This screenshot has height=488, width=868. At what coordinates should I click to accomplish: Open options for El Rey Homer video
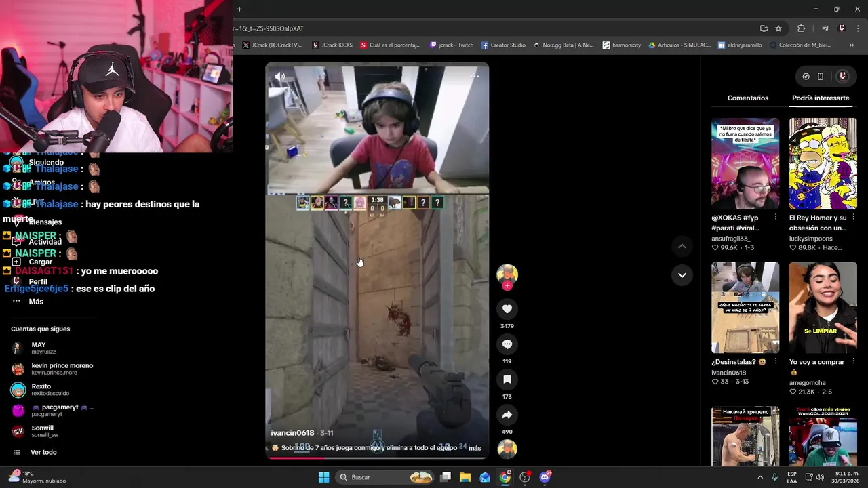point(853,218)
